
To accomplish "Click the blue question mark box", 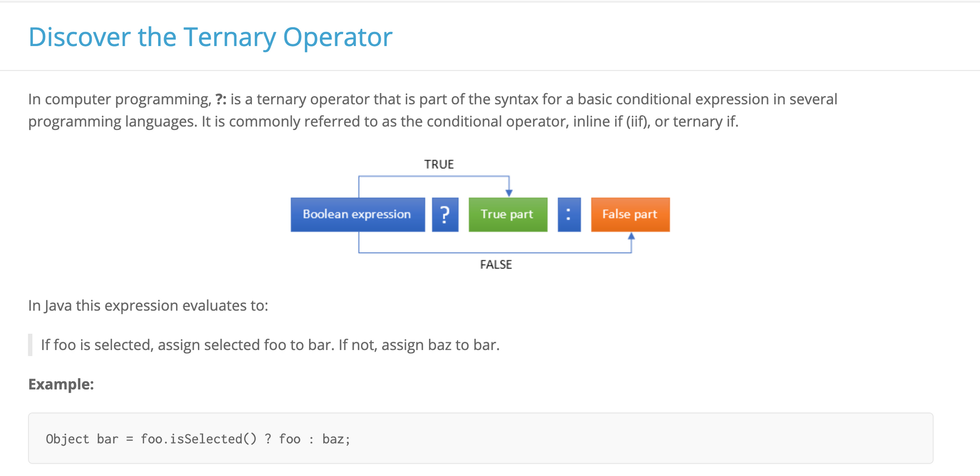I will click(x=445, y=215).
